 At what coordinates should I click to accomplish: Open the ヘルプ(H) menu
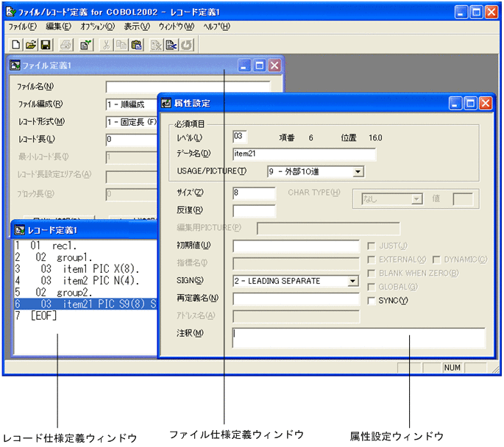[x=216, y=26]
